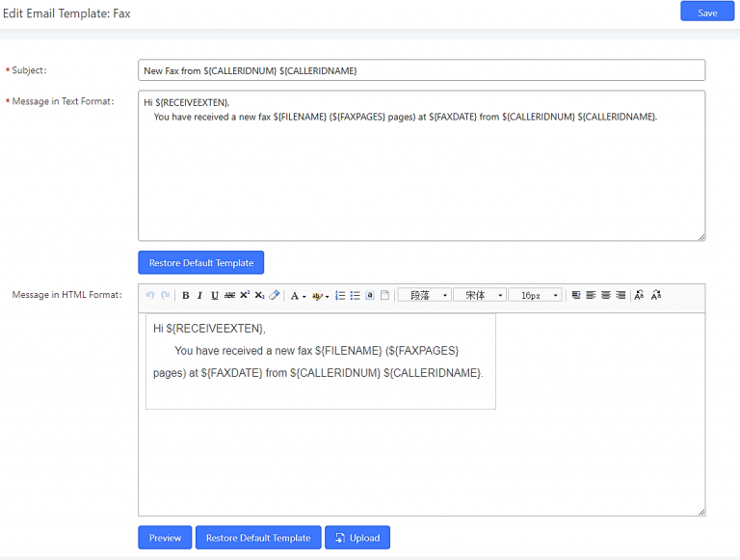Image resolution: width=740 pixels, height=560 pixels.
Task: Apply subscript formatting
Action: [259, 295]
